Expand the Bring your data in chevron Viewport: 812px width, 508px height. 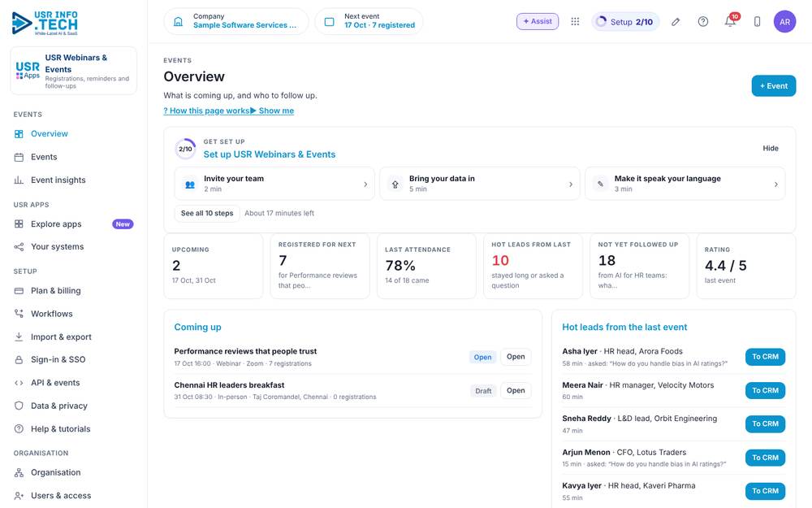tap(571, 184)
